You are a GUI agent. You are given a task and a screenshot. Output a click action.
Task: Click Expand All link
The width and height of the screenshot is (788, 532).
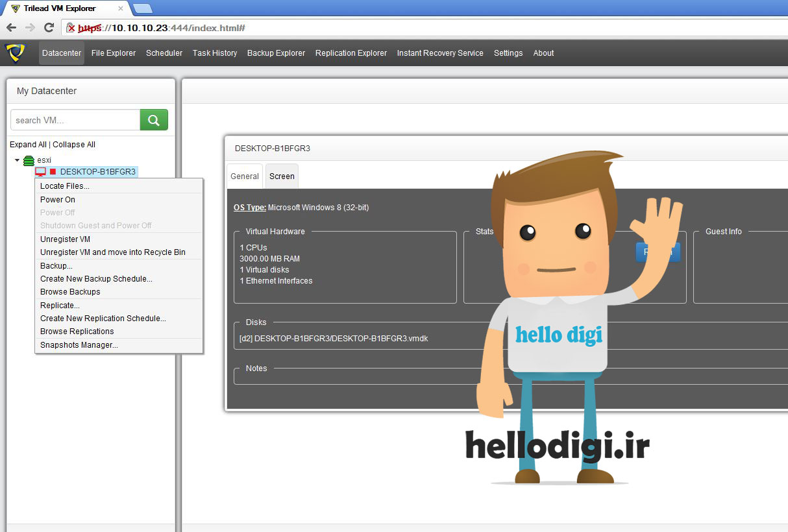click(28, 145)
